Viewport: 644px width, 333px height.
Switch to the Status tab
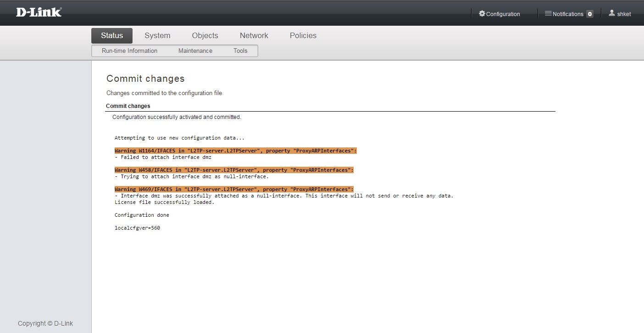[x=112, y=36]
